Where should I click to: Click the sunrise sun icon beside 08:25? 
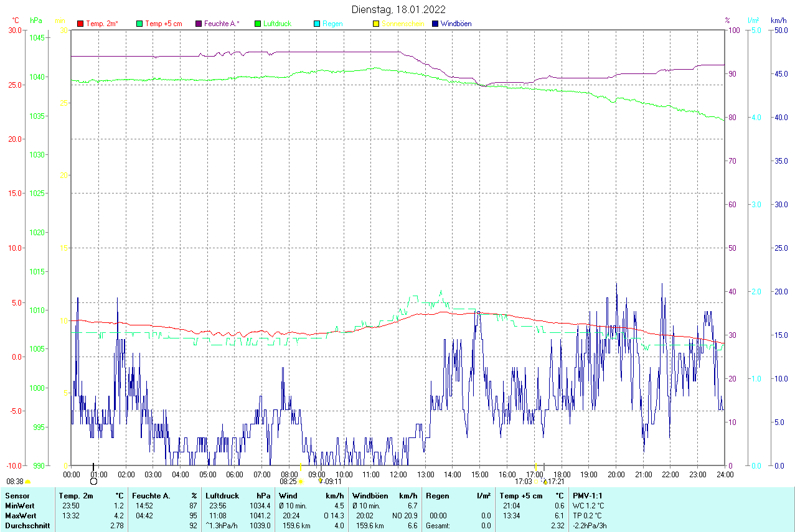tap(301, 482)
